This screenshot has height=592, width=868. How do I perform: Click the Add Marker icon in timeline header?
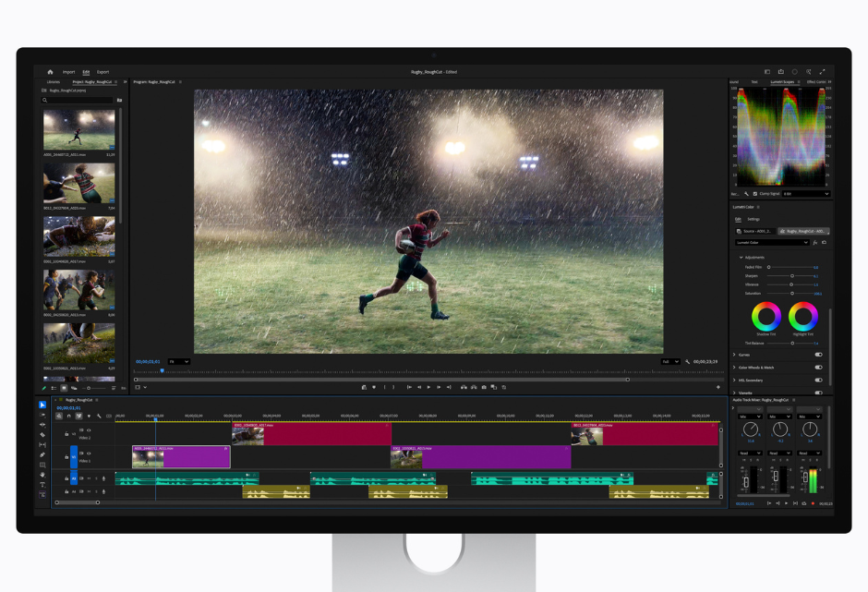89,416
